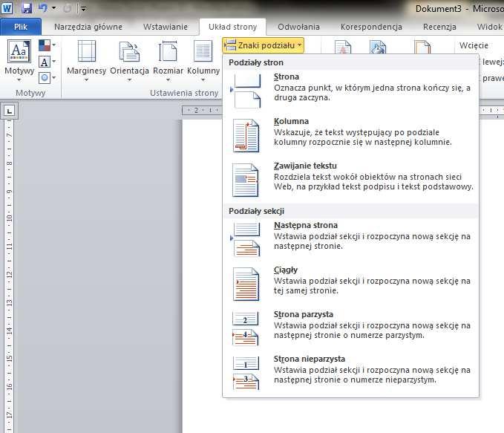Image resolution: width=504 pixels, height=433 pixels.
Task: Save document with the floppy disk icon
Action: coord(27,8)
